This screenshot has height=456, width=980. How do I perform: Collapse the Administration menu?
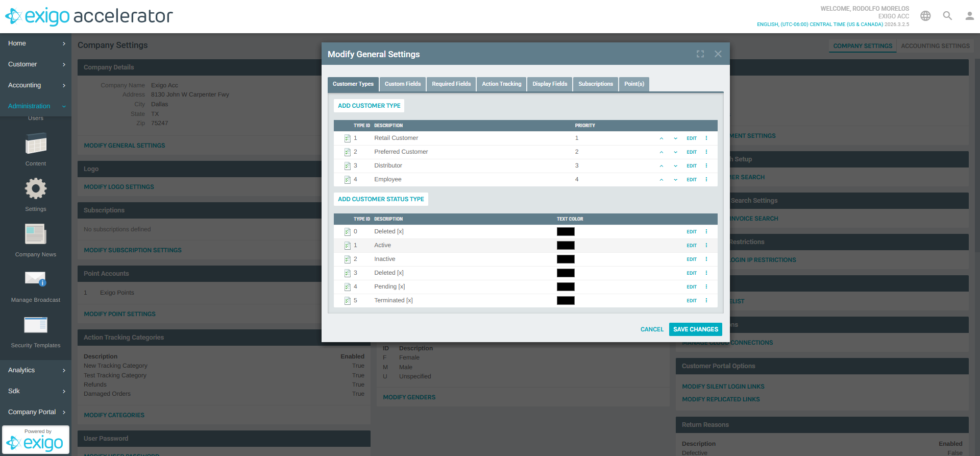click(x=36, y=106)
